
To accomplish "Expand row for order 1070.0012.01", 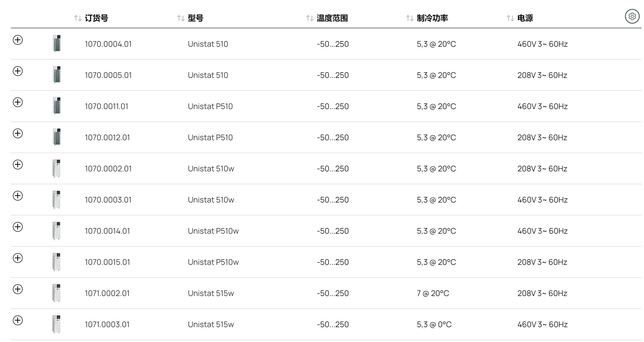I will [18, 133].
